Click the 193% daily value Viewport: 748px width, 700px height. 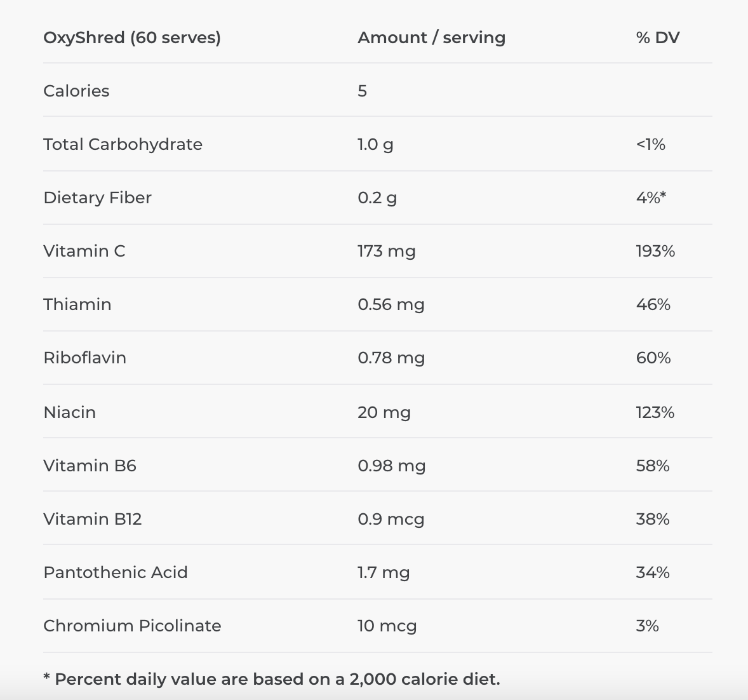(x=655, y=251)
